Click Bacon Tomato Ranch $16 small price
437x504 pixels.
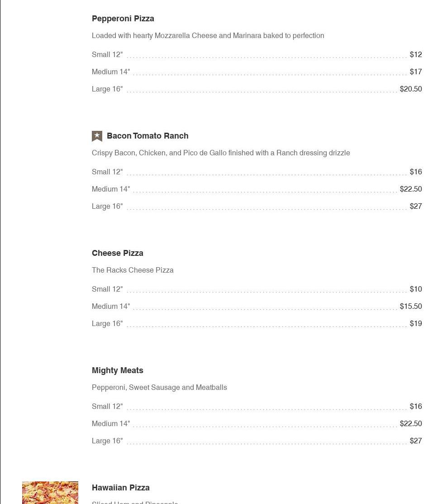(x=416, y=172)
